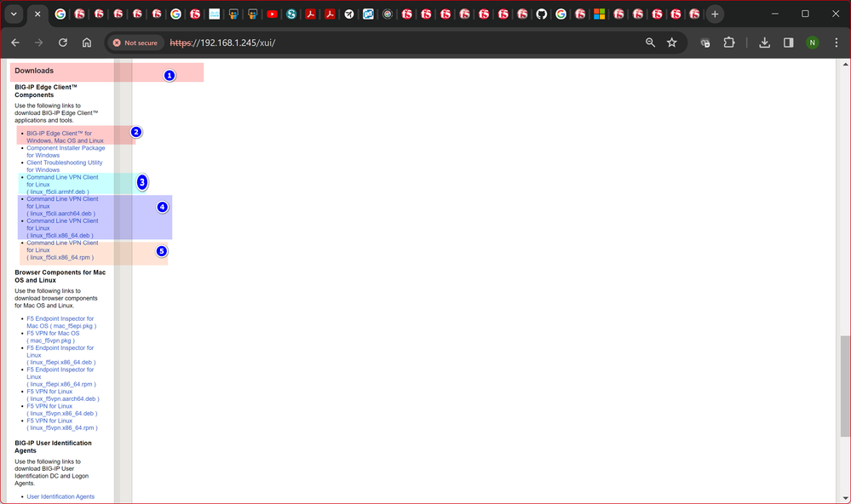Switch to the teal S icon tab

click(291, 14)
